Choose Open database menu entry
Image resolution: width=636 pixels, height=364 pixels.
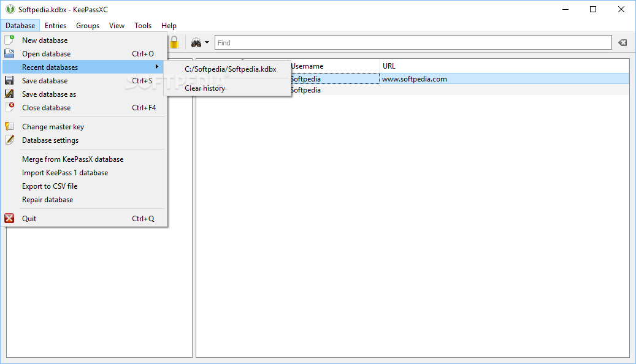(x=85, y=53)
